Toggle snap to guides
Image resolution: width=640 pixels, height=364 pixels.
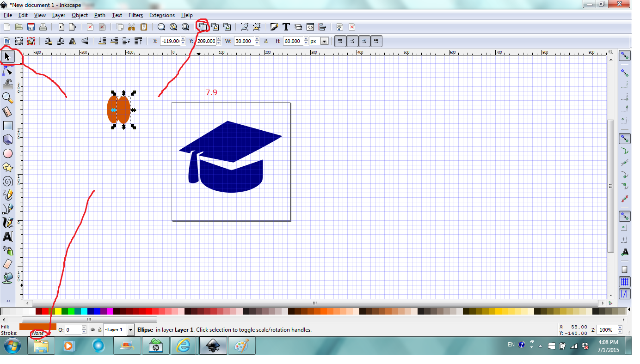[625, 293]
